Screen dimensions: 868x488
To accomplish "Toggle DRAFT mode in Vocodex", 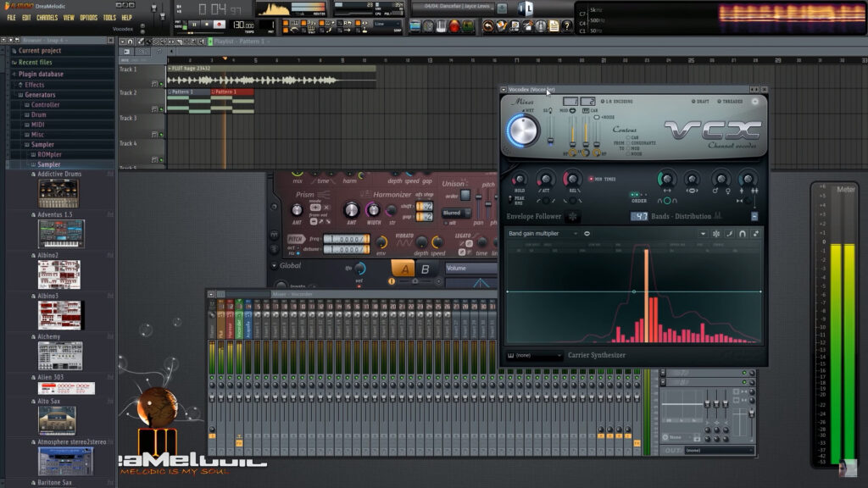I will click(x=700, y=102).
